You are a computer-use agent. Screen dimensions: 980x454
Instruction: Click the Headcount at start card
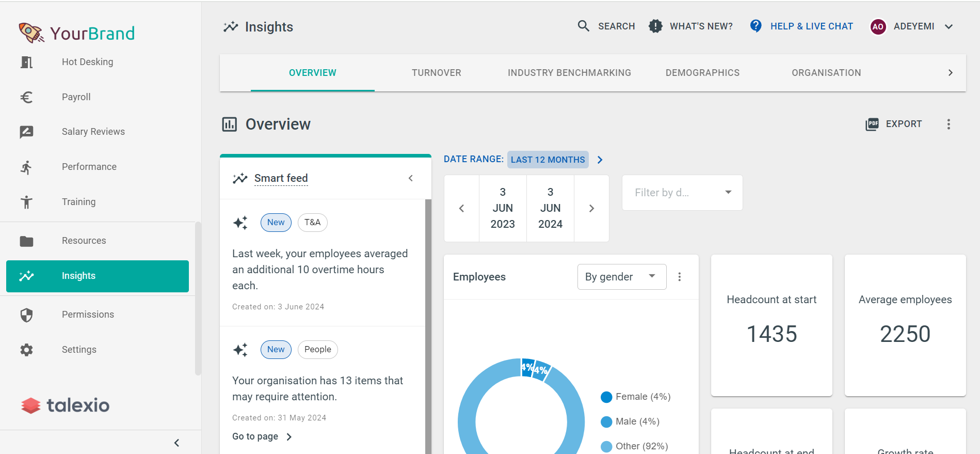coord(772,325)
